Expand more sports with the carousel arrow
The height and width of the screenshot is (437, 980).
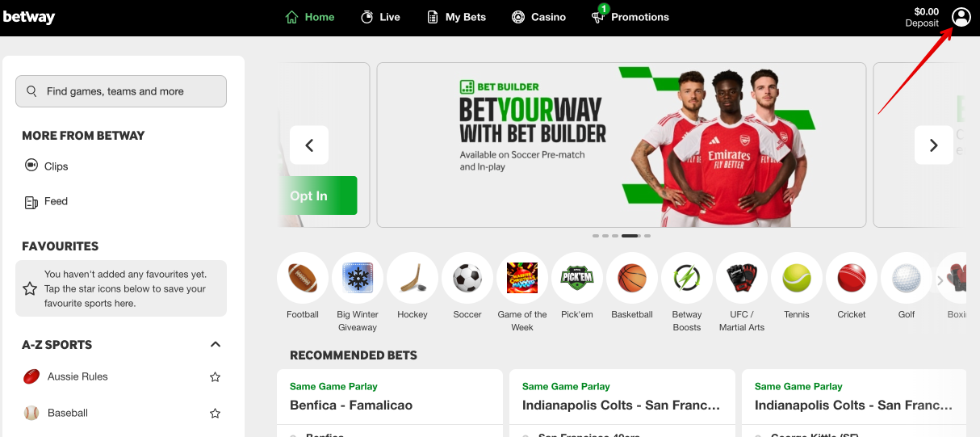[x=940, y=280]
